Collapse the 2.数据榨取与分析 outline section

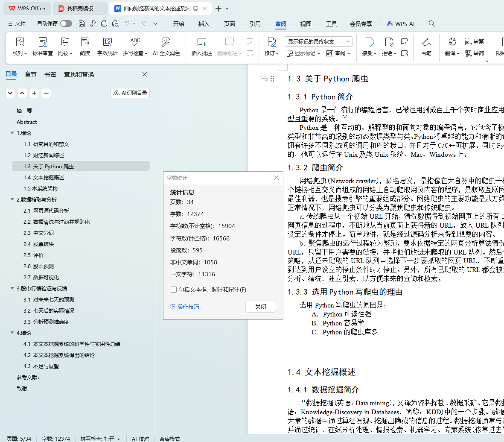point(12,200)
